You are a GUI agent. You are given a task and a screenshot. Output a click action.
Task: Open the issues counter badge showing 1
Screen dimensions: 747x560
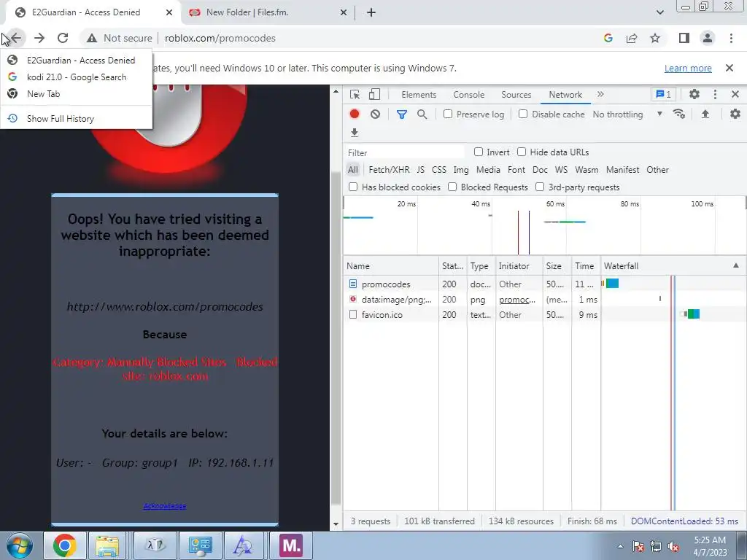[x=663, y=94]
